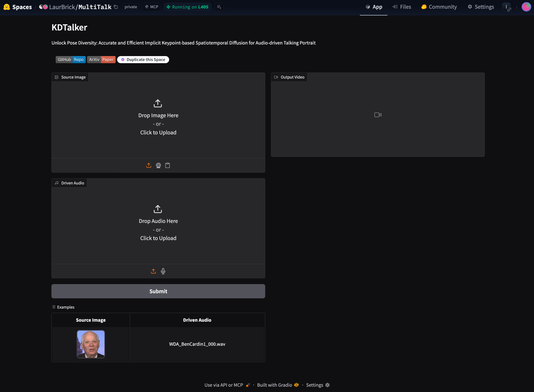This screenshot has height=392, width=534.
Task: Select microphone source under Driven Audio
Action: (x=163, y=271)
